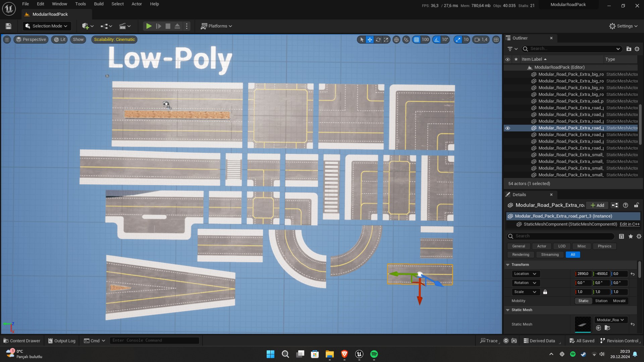Viewport: 644px width, 362px height.
Task: Toggle the Scale ratio lock
Action: click(x=545, y=292)
